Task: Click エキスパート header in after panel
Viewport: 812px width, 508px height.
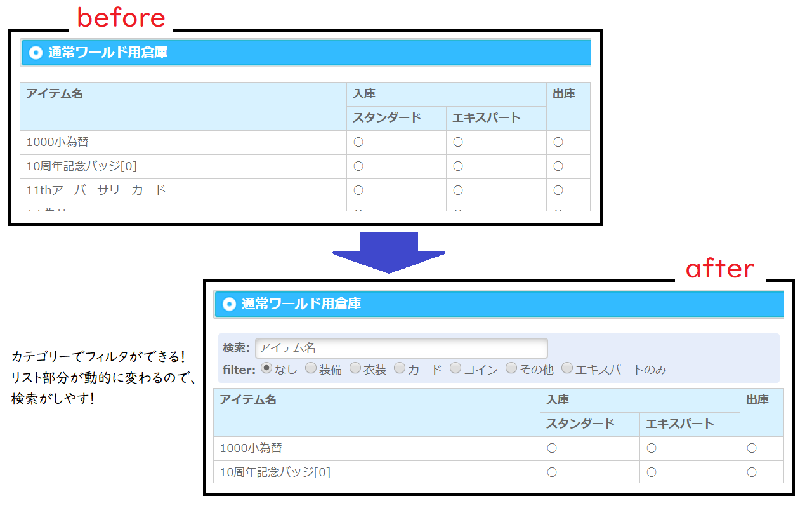Action: (x=680, y=424)
